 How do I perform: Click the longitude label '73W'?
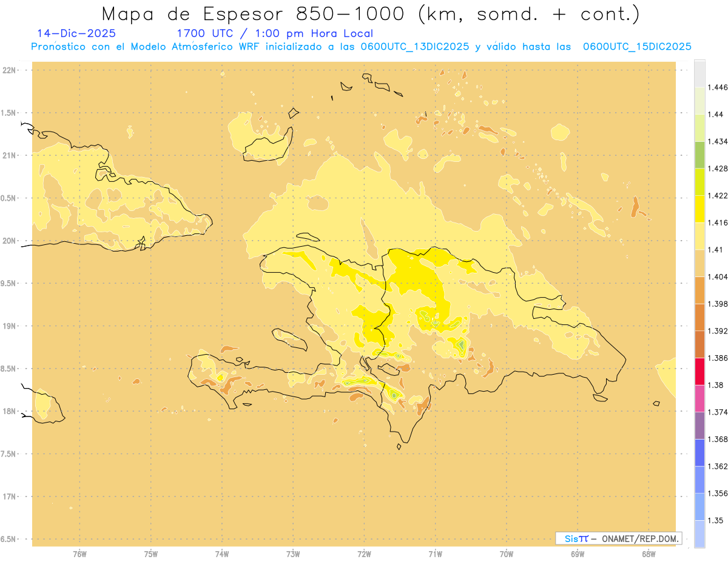coord(293,554)
